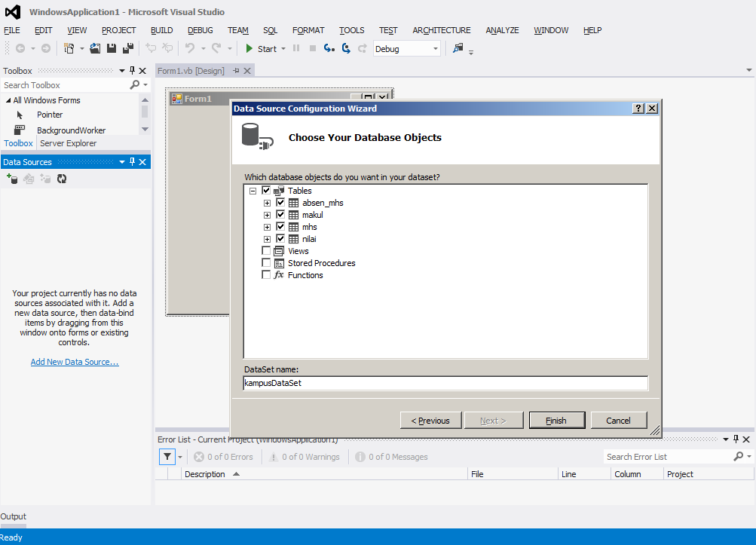756x545 pixels.
Task: Click the green Start debugging arrow
Action: 249,48
